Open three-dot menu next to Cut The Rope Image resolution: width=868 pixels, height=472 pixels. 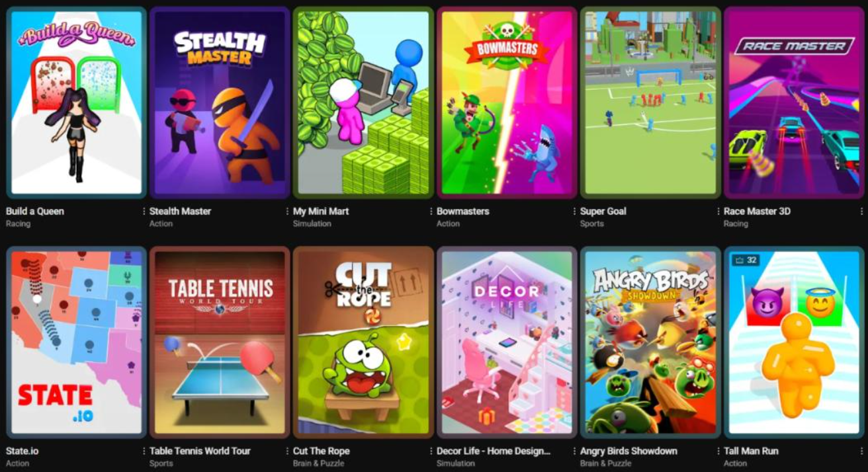click(431, 452)
